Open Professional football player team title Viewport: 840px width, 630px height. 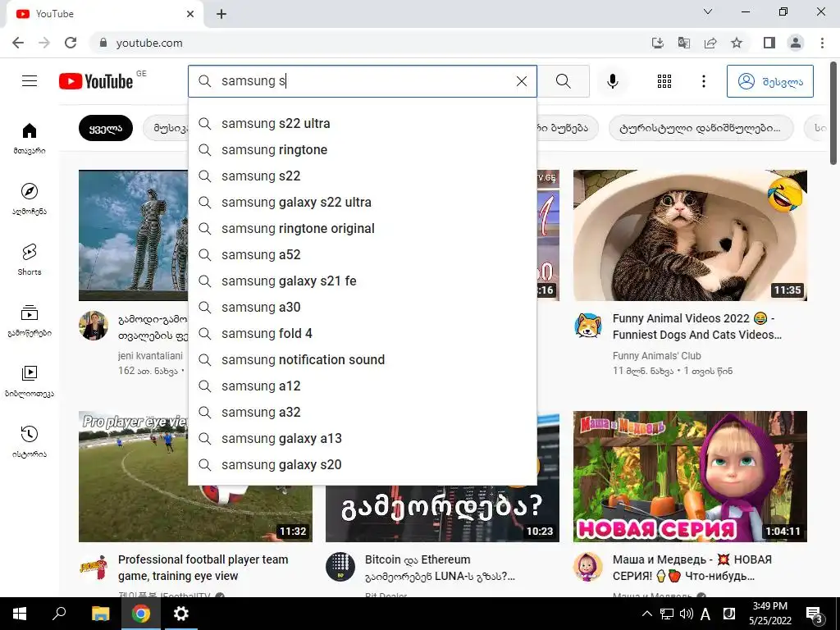(203, 568)
